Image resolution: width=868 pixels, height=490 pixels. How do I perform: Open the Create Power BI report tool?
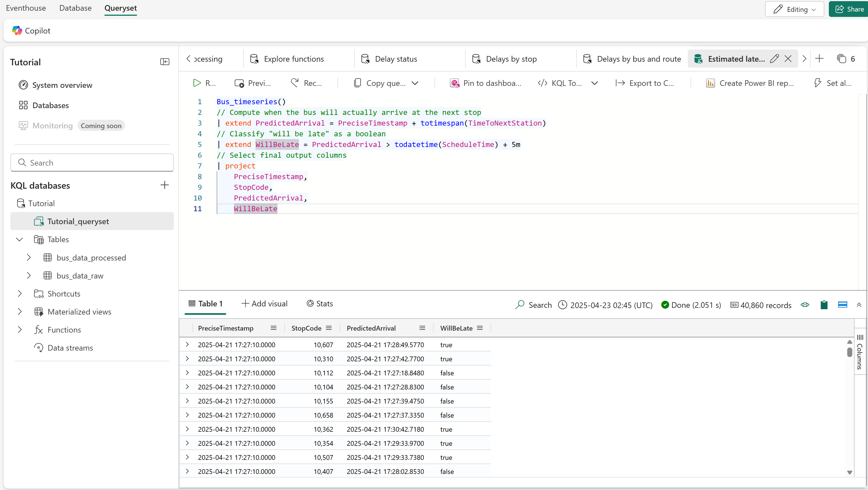(x=750, y=83)
